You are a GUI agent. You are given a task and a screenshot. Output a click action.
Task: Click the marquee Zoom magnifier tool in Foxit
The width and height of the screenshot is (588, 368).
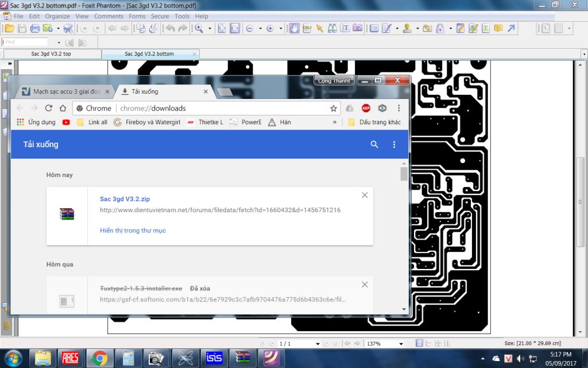199,28
